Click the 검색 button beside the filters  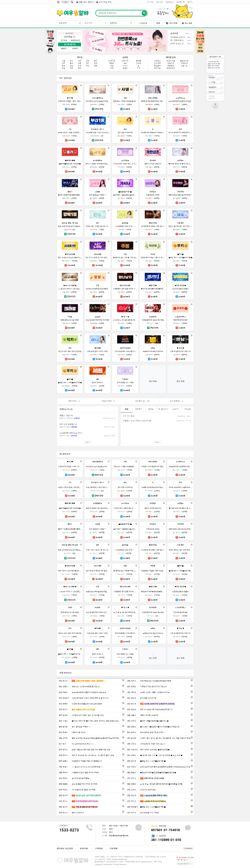pos(158,23)
